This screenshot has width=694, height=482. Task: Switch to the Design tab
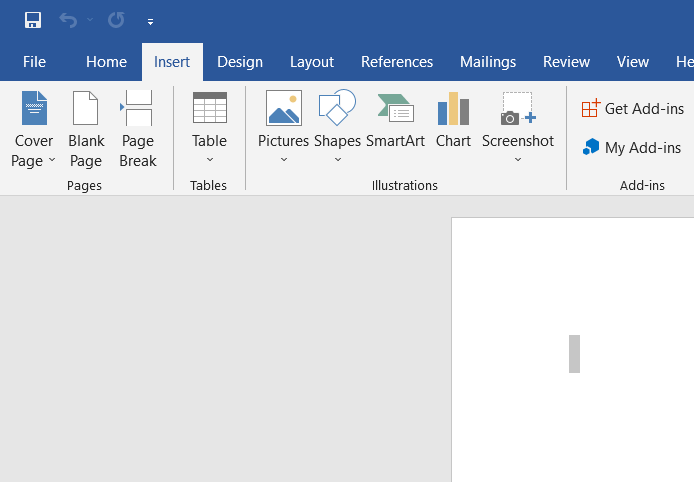tap(239, 62)
